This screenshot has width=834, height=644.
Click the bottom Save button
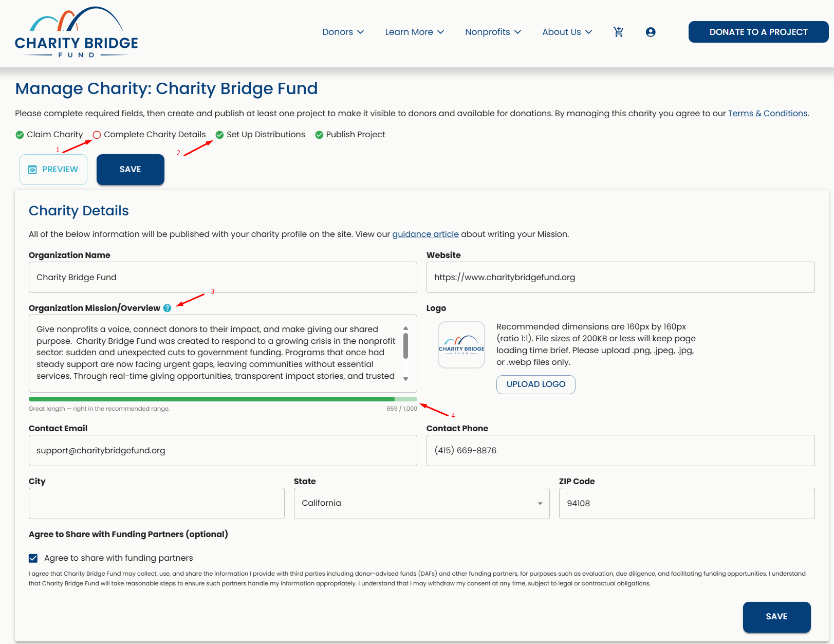click(x=777, y=617)
